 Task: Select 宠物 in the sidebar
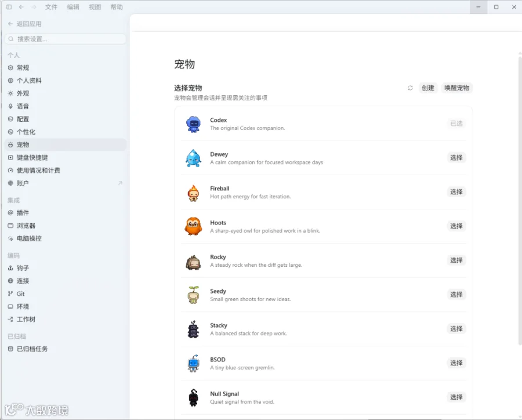pyautogui.click(x=65, y=144)
